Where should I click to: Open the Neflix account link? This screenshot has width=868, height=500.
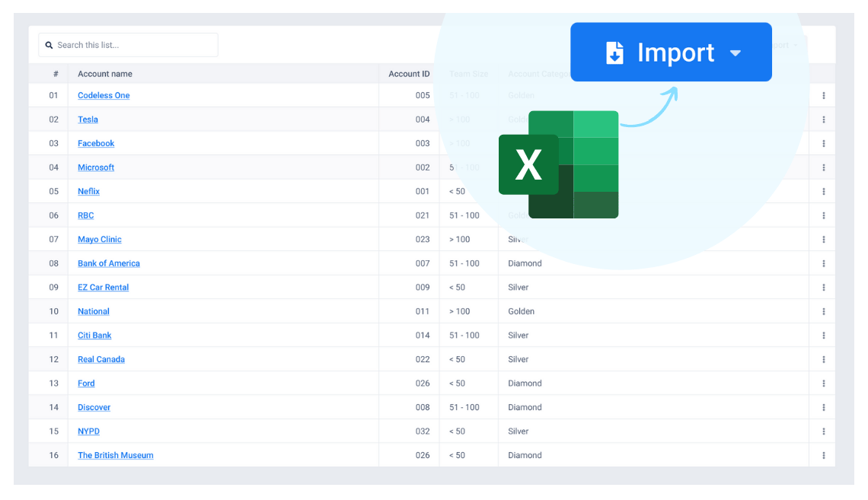point(88,191)
